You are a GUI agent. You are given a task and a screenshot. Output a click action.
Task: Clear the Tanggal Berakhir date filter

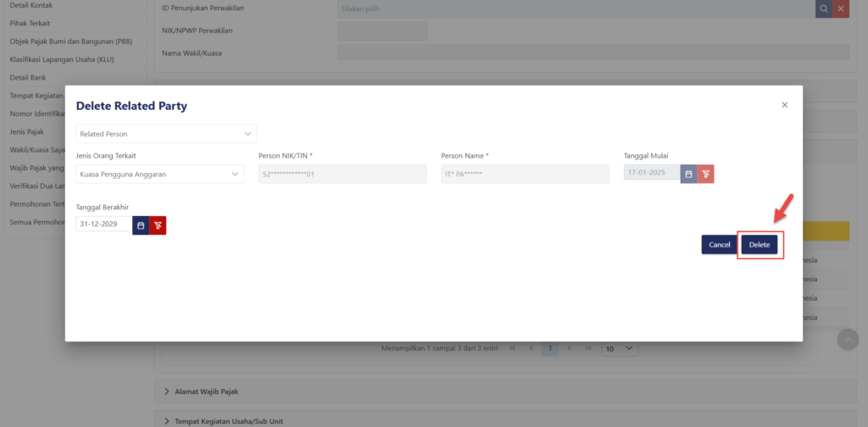point(158,225)
